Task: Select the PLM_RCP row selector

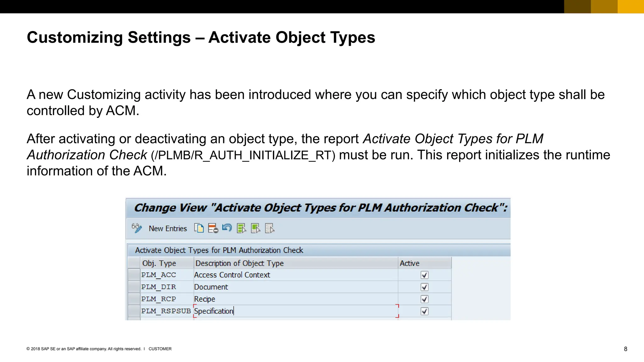Action: click(x=134, y=299)
